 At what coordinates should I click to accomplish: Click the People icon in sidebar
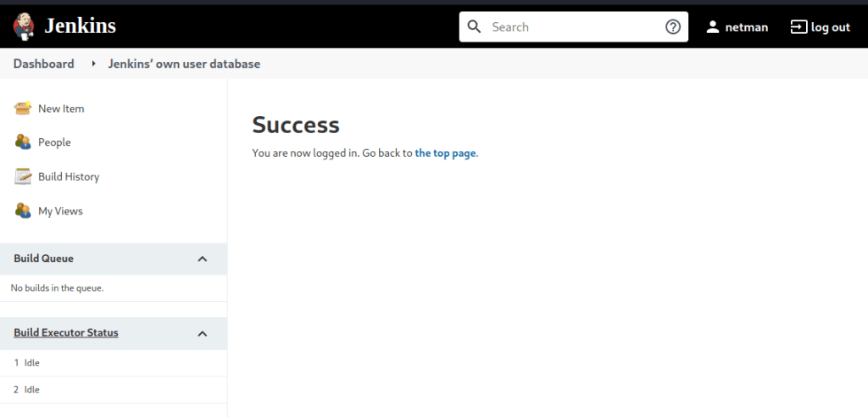(23, 142)
